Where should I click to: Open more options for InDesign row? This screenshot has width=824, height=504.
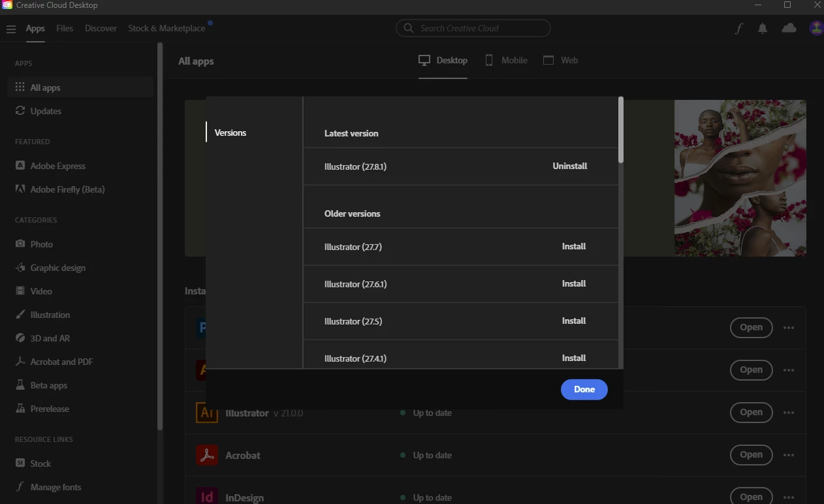pos(789,497)
